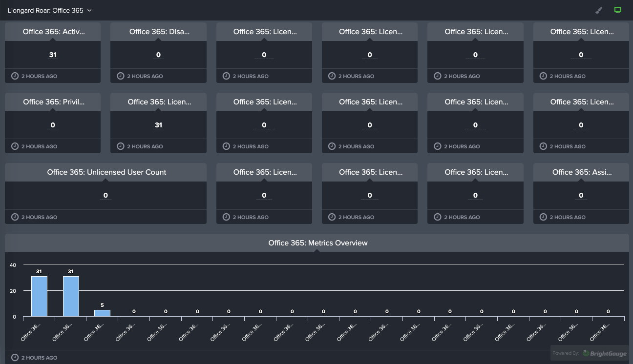Click clock icon in Office 365: Disa... card

coord(120,76)
